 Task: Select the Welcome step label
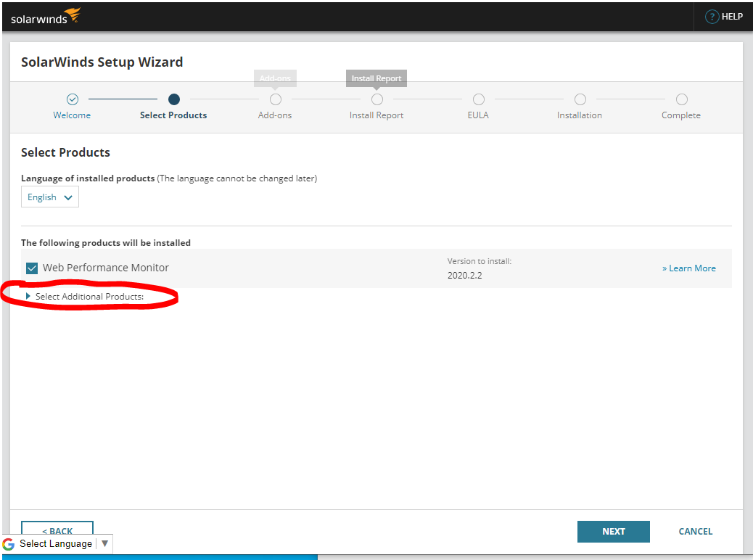(72, 115)
